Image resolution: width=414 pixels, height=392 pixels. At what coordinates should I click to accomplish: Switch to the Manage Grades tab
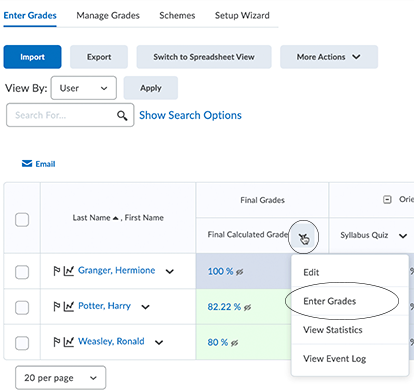pyautogui.click(x=108, y=16)
